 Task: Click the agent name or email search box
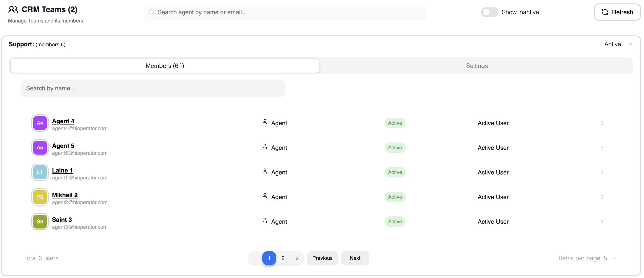click(285, 12)
